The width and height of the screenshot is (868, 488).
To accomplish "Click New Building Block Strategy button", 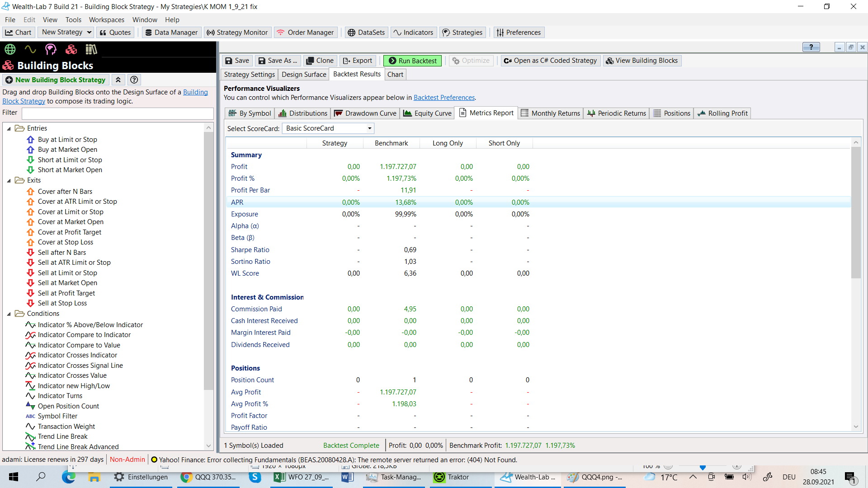I will (56, 80).
